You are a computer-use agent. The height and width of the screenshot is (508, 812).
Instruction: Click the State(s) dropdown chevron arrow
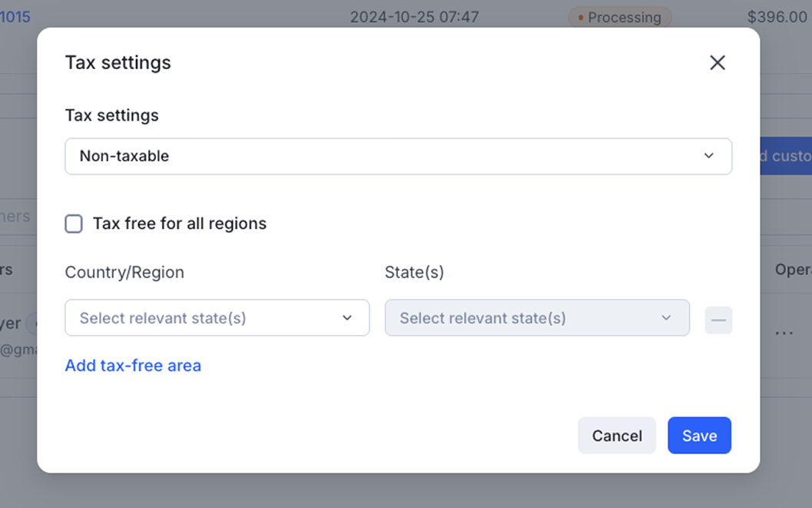pos(666,318)
